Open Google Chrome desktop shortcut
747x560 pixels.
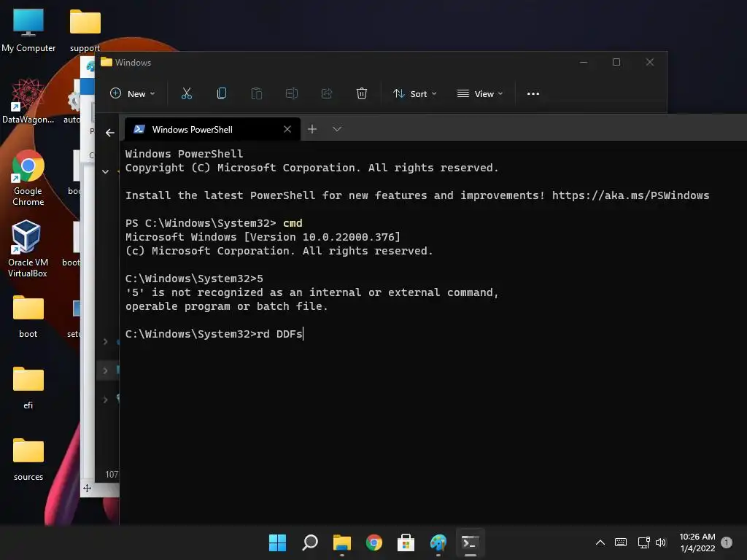28,178
